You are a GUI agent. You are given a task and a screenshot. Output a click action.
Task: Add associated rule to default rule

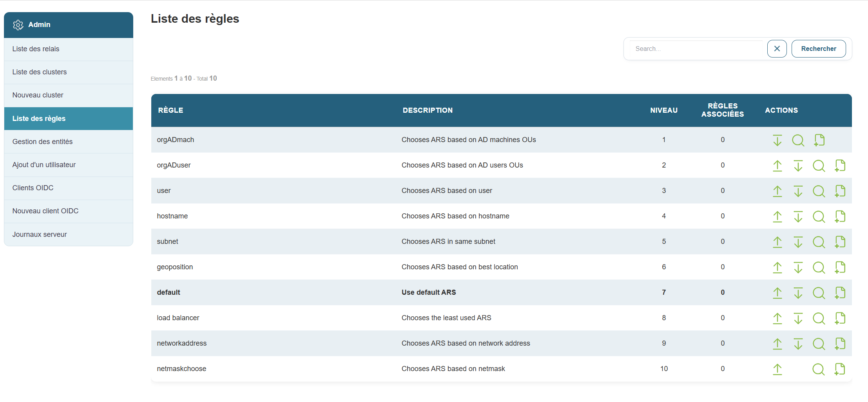click(840, 293)
